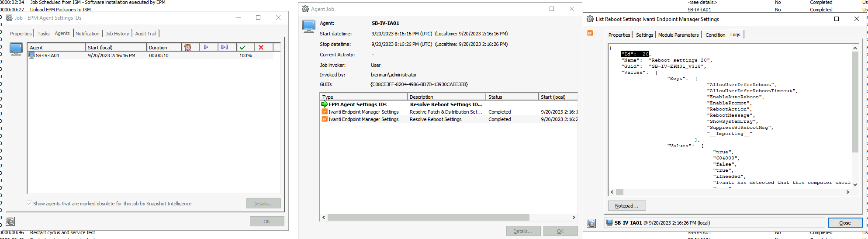Viewport: 868px width, 239px height.
Task: Click the blue play column header icon
Action: [x=206, y=47]
